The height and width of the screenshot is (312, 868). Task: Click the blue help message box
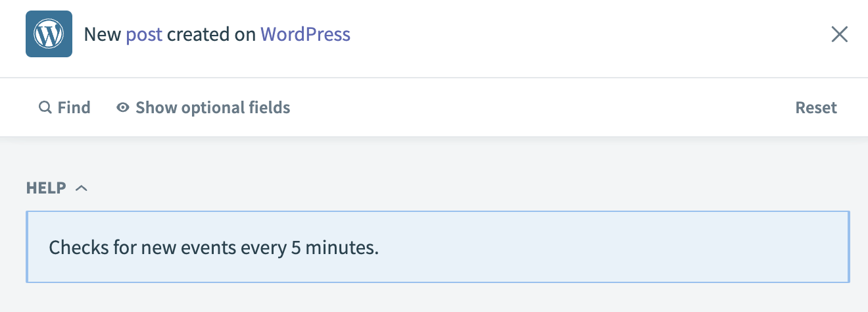pyautogui.click(x=592, y=247)
